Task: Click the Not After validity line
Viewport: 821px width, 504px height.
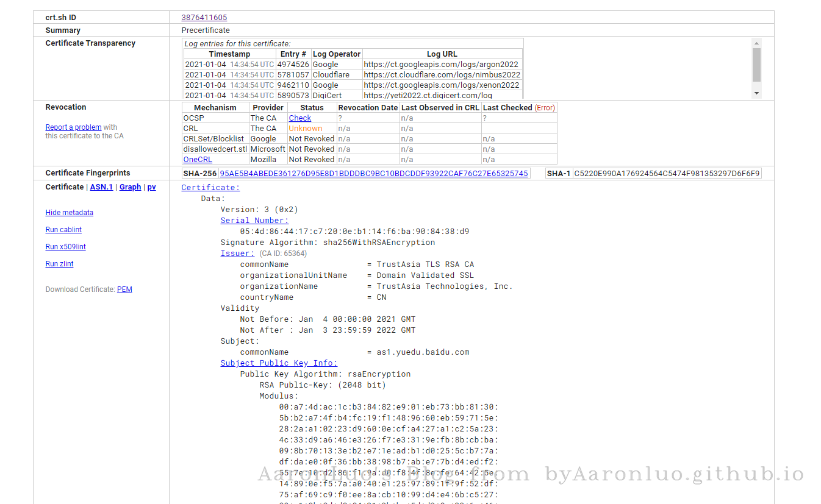Action: [328, 330]
